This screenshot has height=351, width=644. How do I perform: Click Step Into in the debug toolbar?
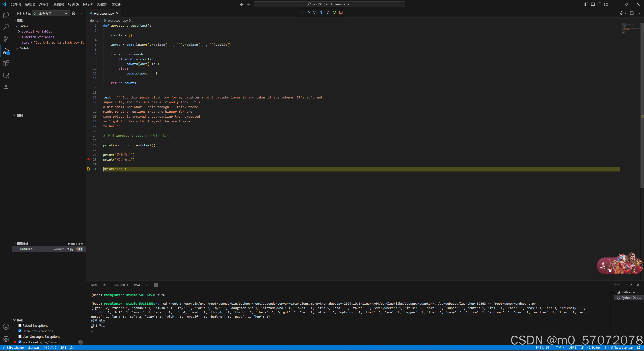pyautogui.click(x=321, y=12)
